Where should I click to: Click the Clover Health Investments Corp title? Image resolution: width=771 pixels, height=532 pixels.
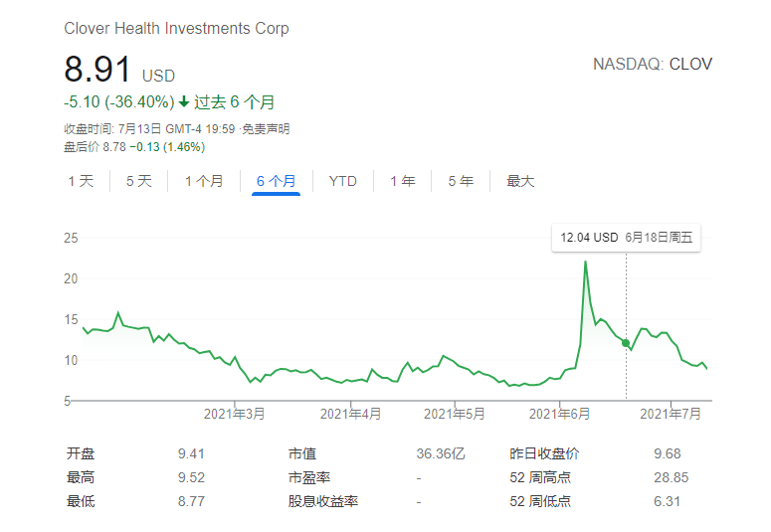tap(176, 28)
